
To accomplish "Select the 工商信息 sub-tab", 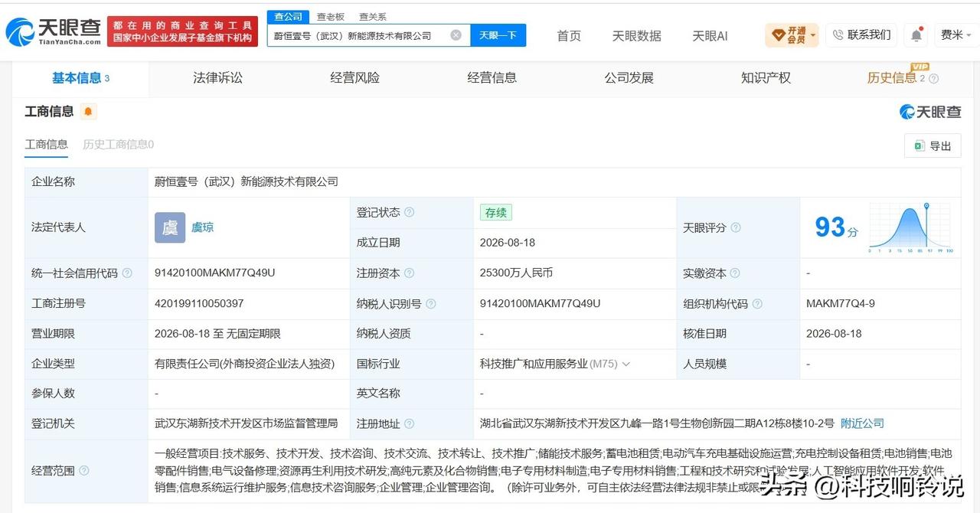I will [x=46, y=145].
